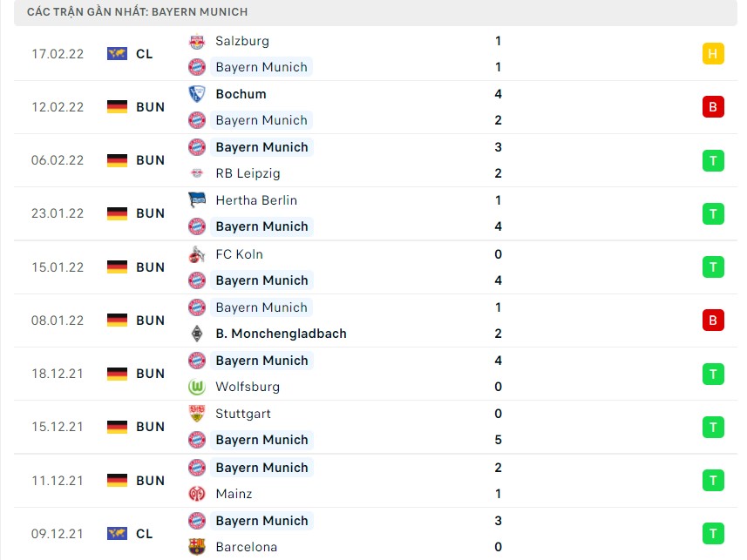Open the Hertha Berlin team link
The height and width of the screenshot is (560, 747).
pyautogui.click(x=256, y=200)
